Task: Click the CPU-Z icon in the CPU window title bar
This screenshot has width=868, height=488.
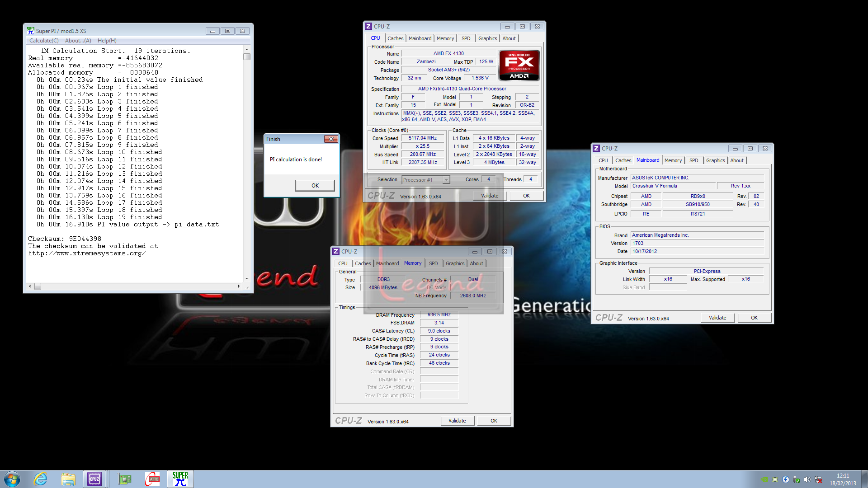Action: click(x=368, y=27)
